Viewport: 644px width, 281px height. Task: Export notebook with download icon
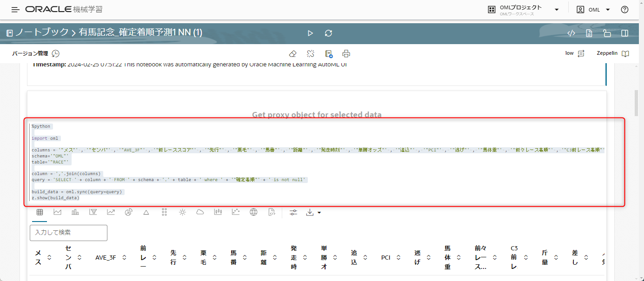[x=329, y=53]
